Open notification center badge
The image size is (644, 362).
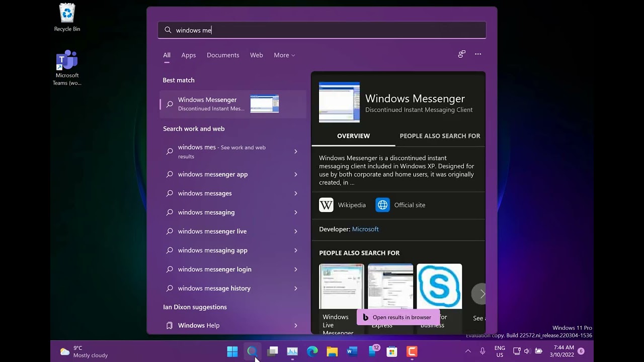pos(581,351)
